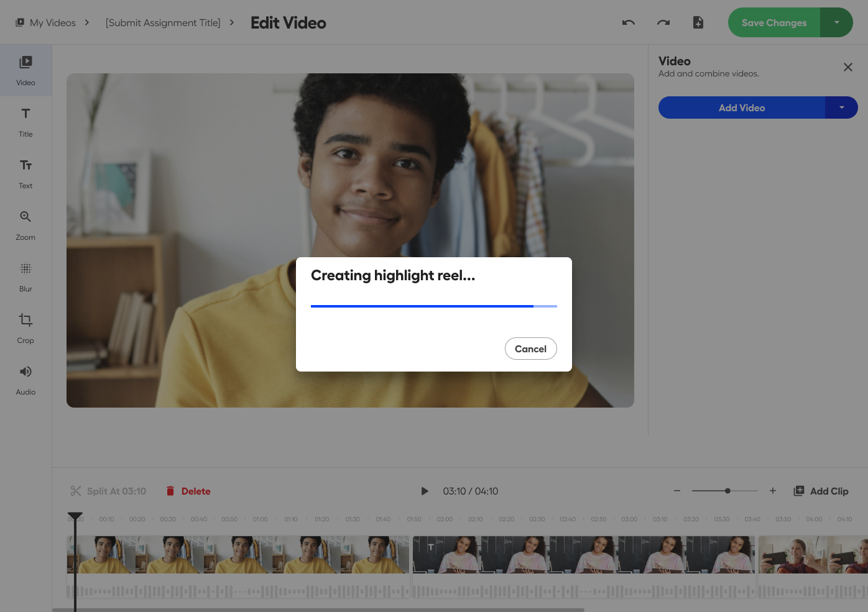The image size is (868, 612).
Task: Cancel the highlight reel creation
Action: pyautogui.click(x=530, y=349)
